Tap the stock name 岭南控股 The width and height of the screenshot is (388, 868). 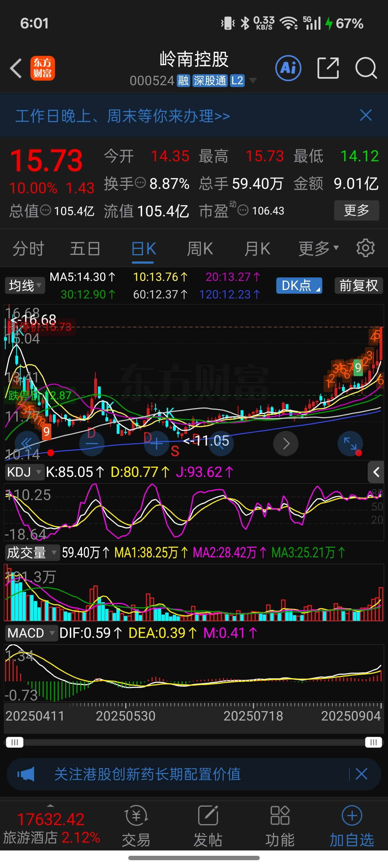194,59
